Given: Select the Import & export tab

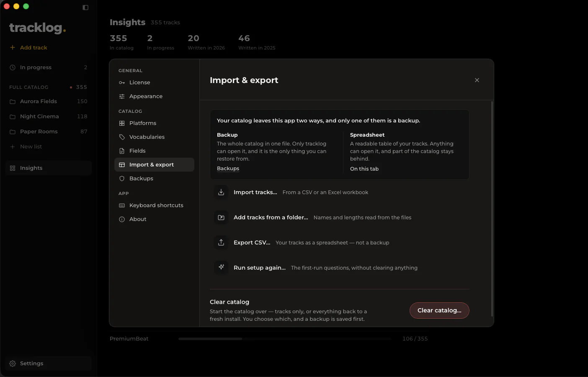Looking at the screenshot, I should coord(154,165).
